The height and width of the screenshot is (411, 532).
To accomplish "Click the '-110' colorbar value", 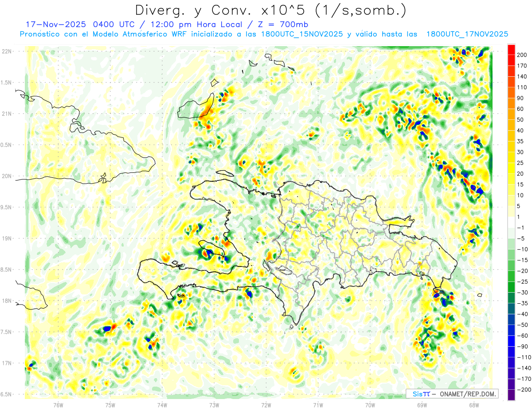I will (524, 357).
